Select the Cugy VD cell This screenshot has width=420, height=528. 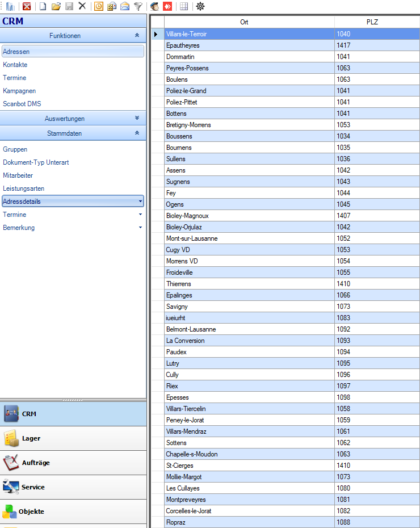coord(249,249)
